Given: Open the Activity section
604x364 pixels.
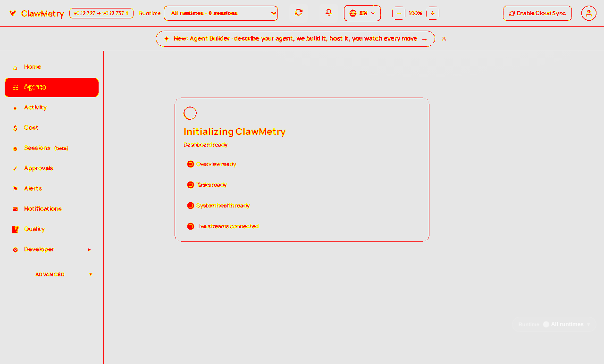Looking at the screenshot, I should [51, 108].
